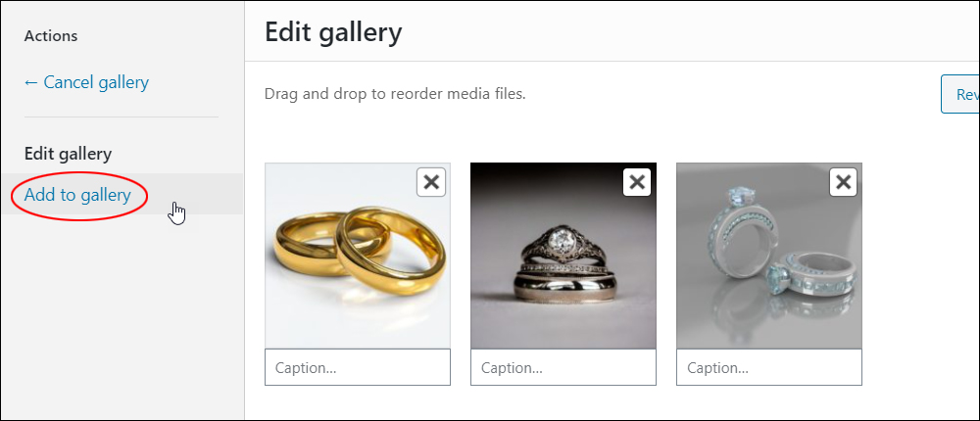Click the sidebar divider below Cancel gallery
Image resolution: width=980 pixels, height=421 pixels.
point(122,117)
